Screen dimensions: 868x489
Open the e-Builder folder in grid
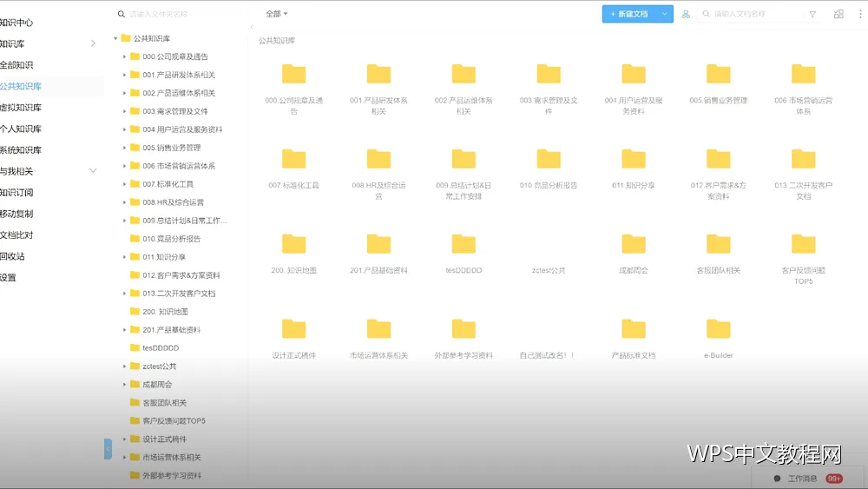(719, 329)
